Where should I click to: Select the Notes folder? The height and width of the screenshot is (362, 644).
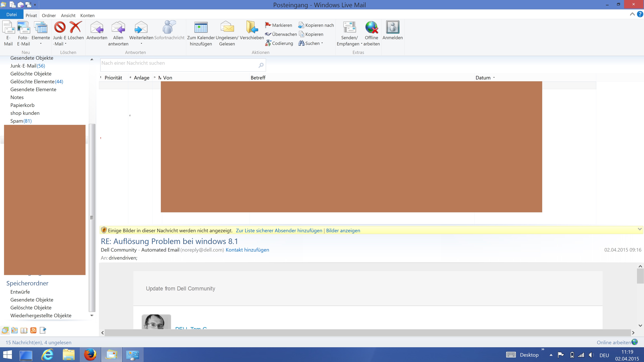(17, 97)
